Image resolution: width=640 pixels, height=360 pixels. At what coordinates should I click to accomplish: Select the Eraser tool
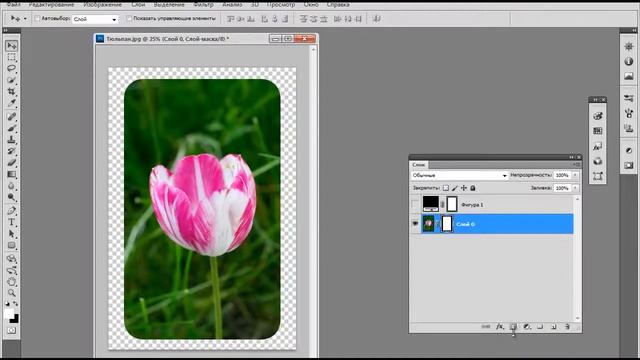11,162
